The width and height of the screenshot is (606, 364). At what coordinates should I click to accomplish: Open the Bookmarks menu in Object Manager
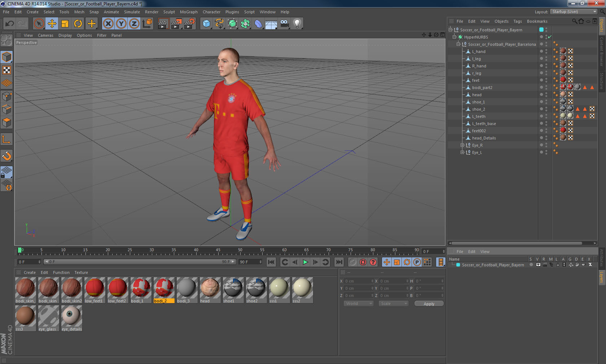click(x=537, y=21)
